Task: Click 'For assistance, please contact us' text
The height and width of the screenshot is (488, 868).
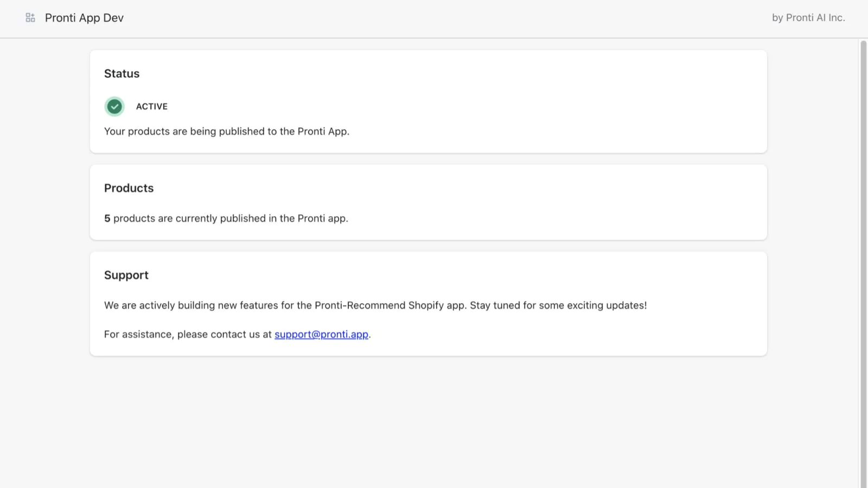Action: [x=187, y=335]
